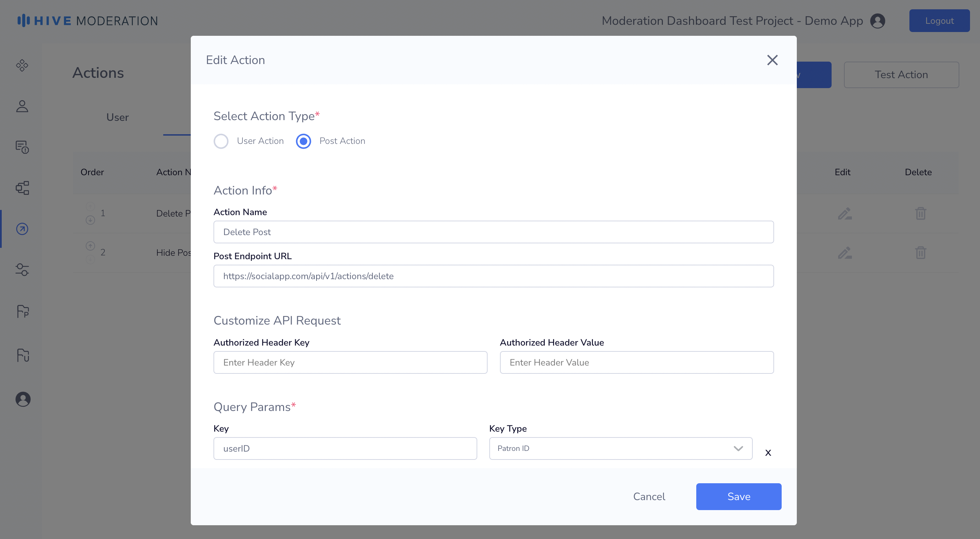
Task: Focus the Enter Header Key field
Action: pyautogui.click(x=350, y=362)
